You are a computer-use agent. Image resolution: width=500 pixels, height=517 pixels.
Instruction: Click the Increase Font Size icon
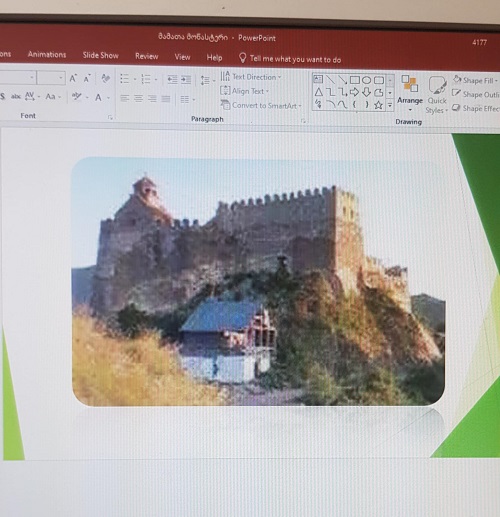[73, 79]
